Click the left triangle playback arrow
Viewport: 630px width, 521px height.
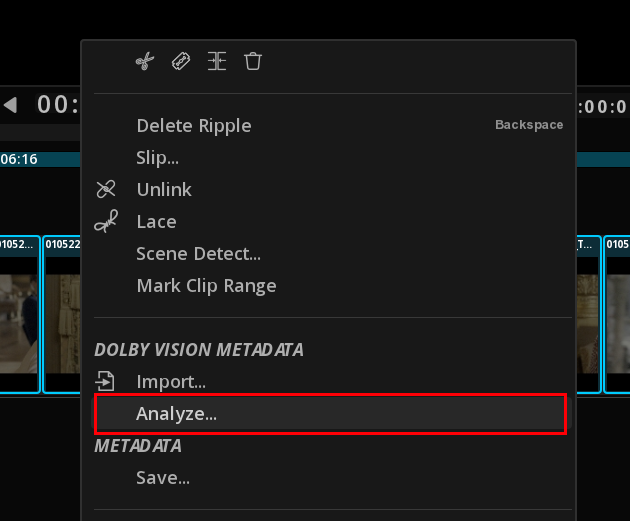10,105
